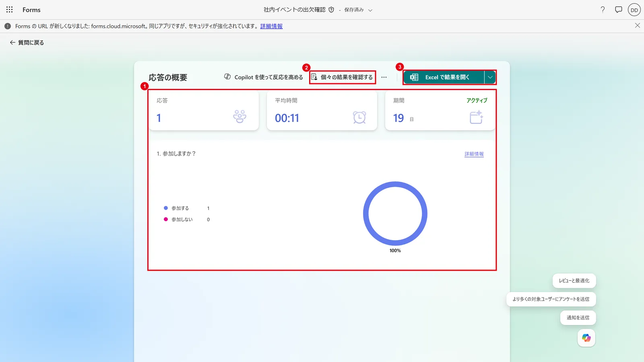Click the 参加しない legend label
The width and height of the screenshot is (644, 362).
point(182,220)
